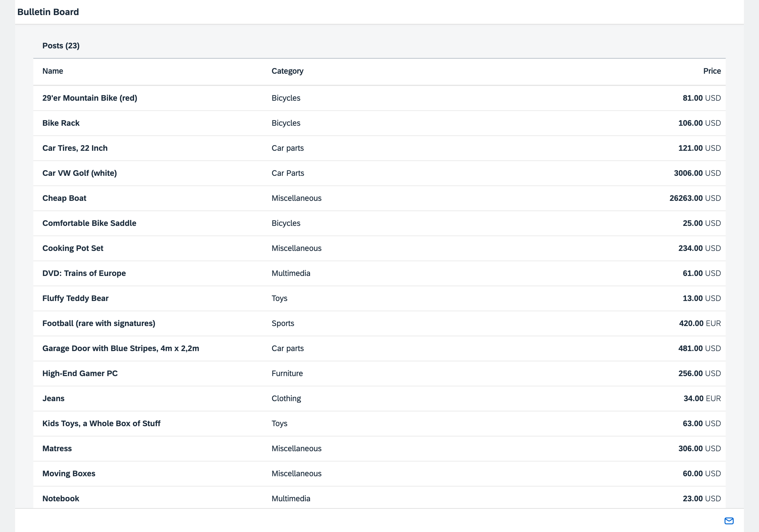Viewport: 759px width, 532px height.
Task: Select the Matress listing
Action: 379,449
